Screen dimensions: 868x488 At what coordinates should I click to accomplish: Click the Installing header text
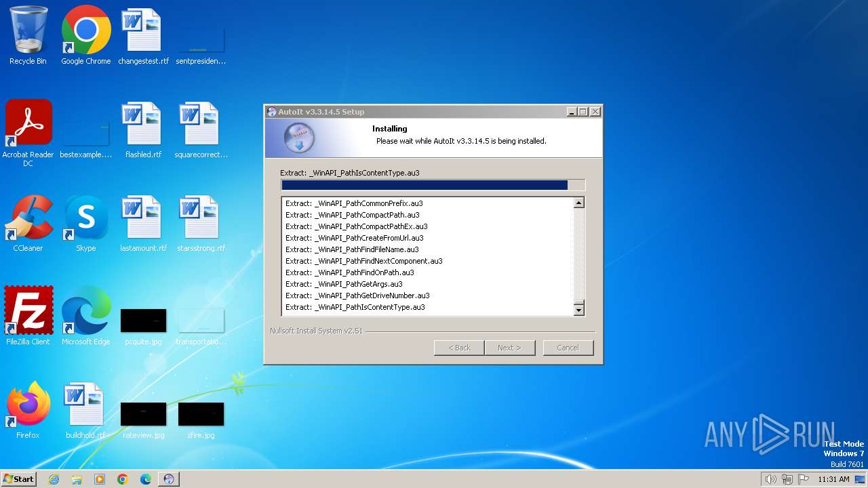point(390,129)
